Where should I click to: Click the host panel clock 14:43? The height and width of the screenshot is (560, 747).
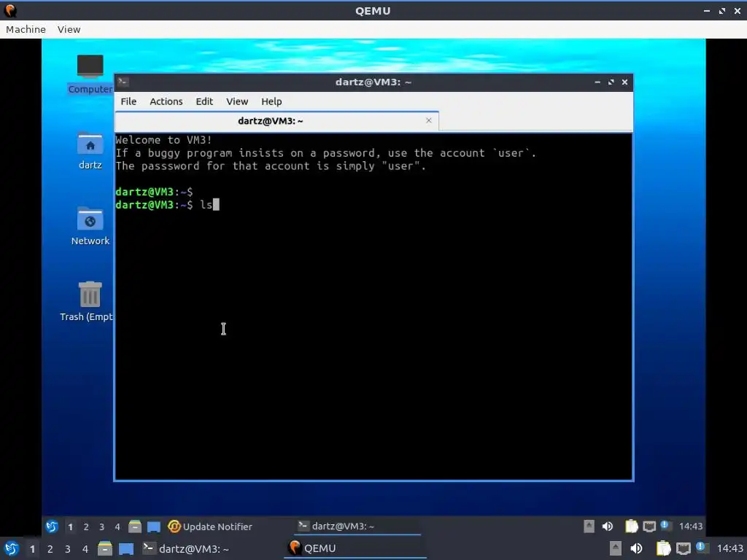pos(729,548)
